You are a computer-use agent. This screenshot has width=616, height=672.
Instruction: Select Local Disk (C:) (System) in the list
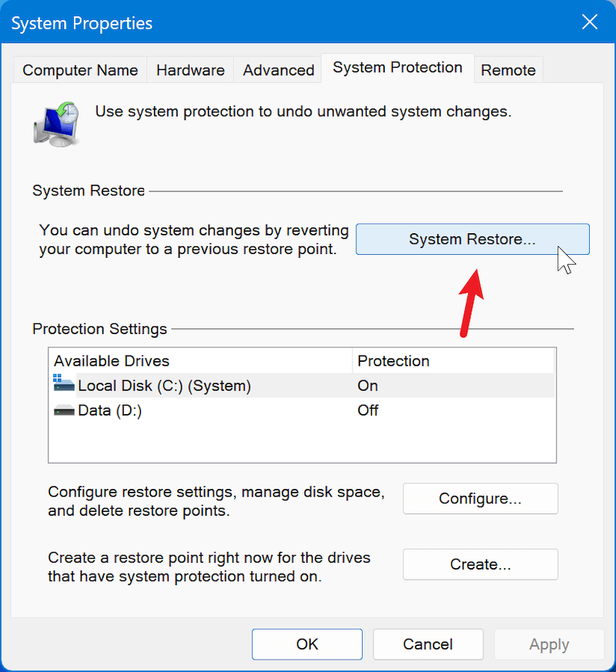(164, 385)
